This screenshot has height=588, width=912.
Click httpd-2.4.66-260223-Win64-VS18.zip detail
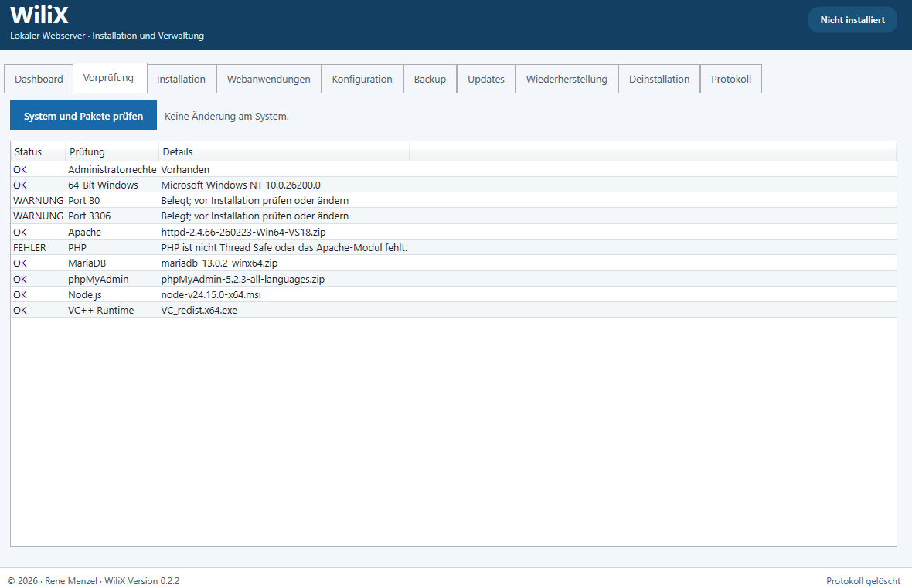[243, 232]
